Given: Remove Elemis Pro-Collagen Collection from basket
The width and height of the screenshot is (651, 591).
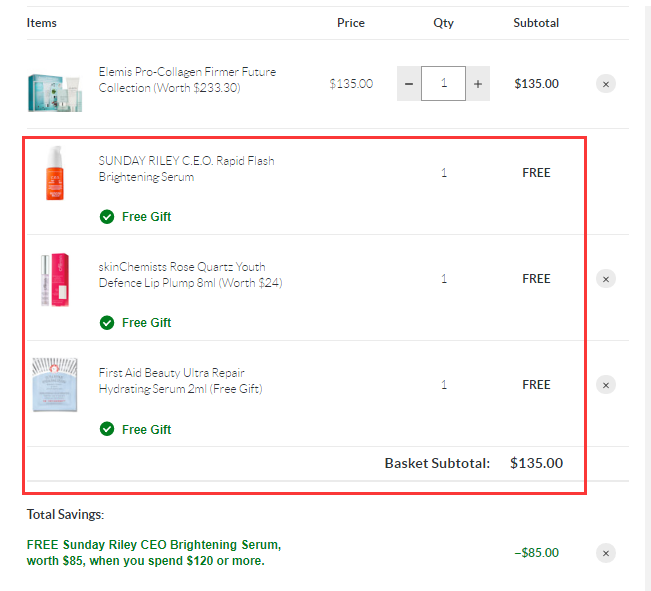Looking at the screenshot, I should [x=606, y=84].
